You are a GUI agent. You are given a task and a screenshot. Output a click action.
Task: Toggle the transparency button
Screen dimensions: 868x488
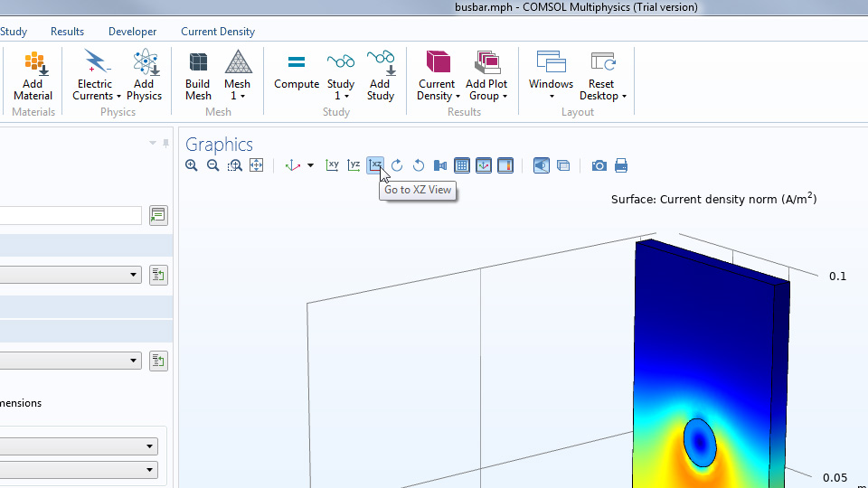tap(541, 165)
